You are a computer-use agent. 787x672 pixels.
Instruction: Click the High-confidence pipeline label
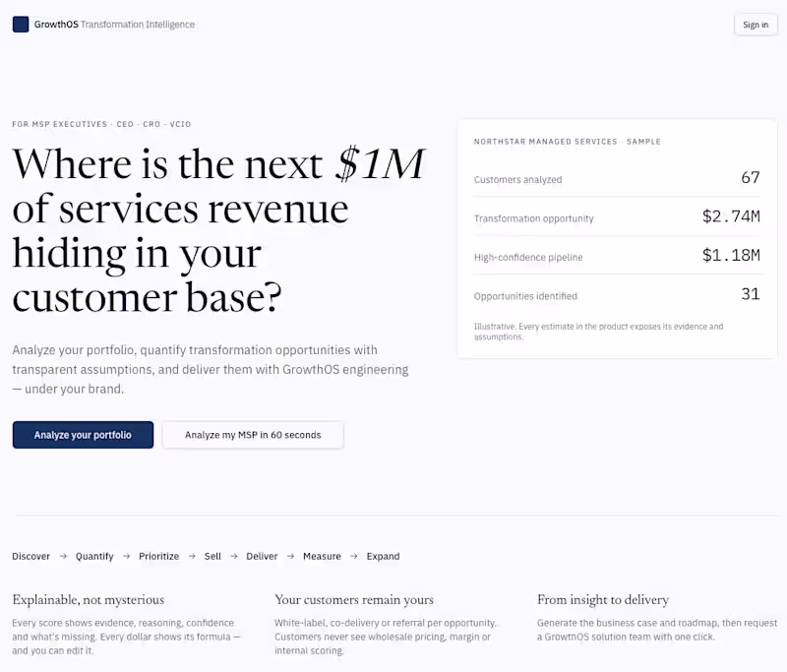[x=528, y=257]
